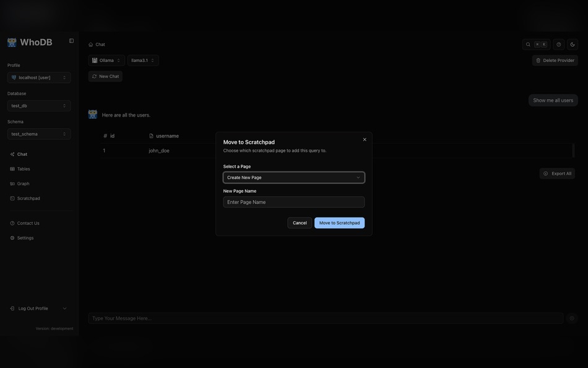The height and width of the screenshot is (368, 588).
Task: Click the search magnifier icon
Action: (x=527, y=43)
